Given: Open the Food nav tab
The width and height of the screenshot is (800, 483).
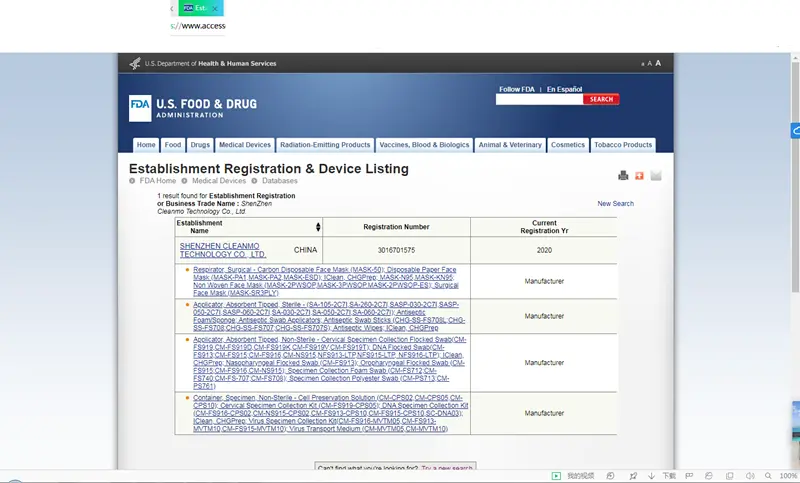Looking at the screenshot, I should [x=173, y=145].
